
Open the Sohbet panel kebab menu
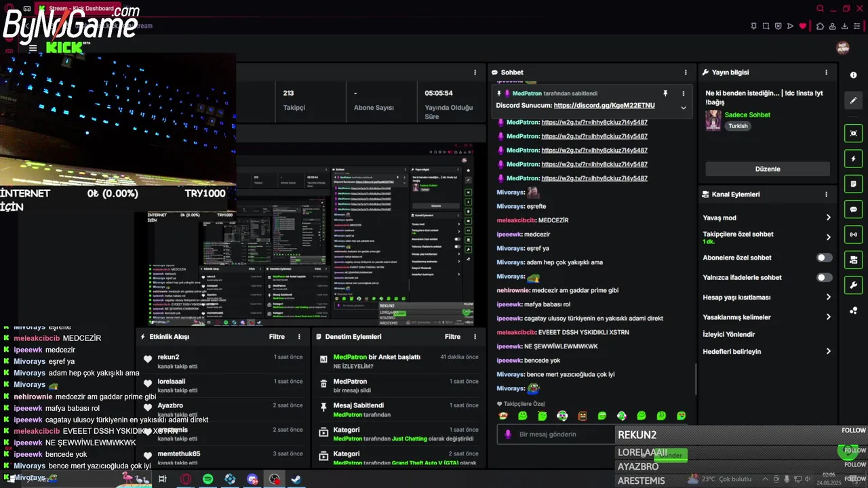tap(686, 73)
